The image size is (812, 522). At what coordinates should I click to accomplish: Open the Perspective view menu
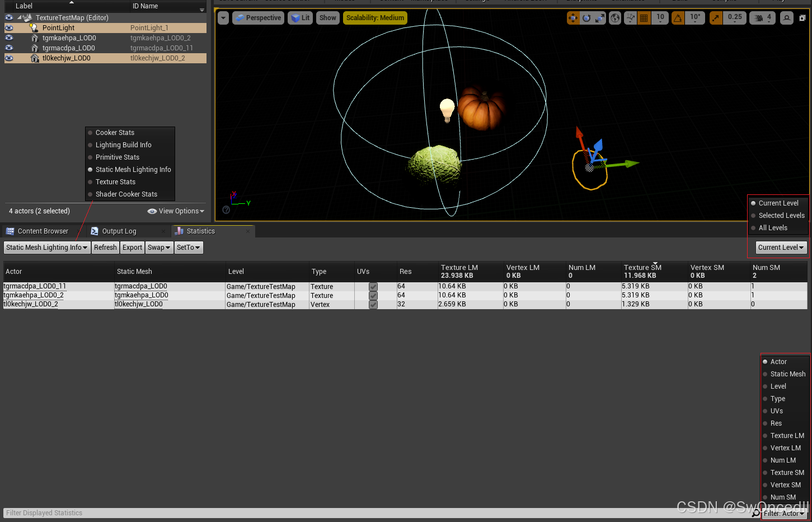[258, 18]
